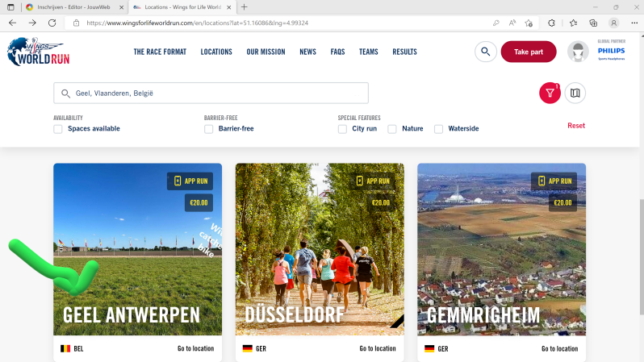Screen dimensions: 644x362
Task: Click the Philips global partner logo
Action: pyautogui.click(x=611, y=51)
